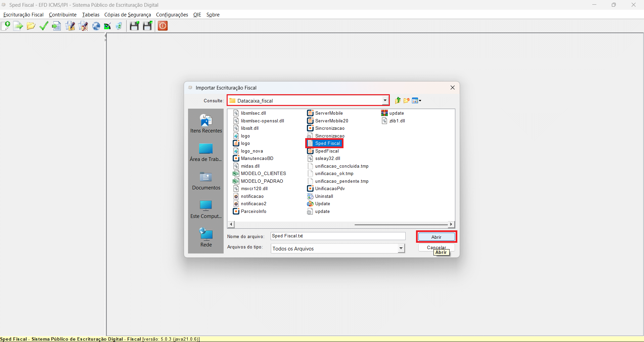Create a new folder in the dialog
The width and height of the screenshot is (644, 342).
click(407, 100)
